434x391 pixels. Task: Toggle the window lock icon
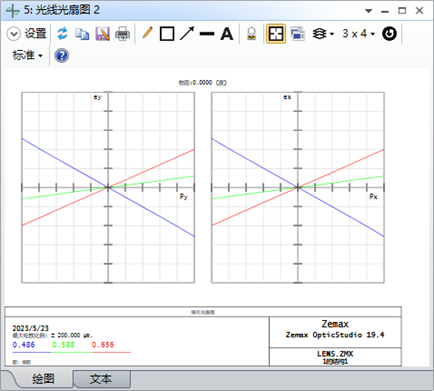point(251,34)
